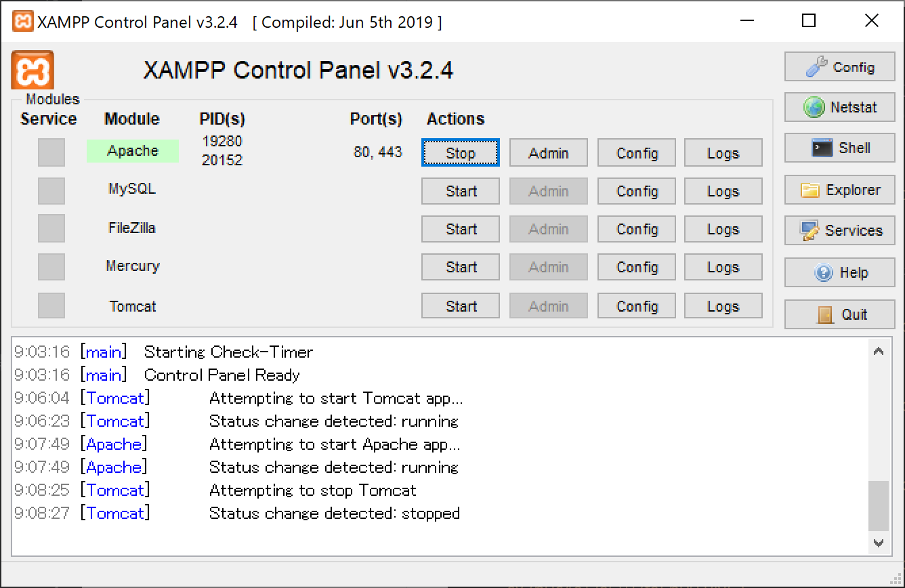Click the MySQL module name

(x=132, y=188)
